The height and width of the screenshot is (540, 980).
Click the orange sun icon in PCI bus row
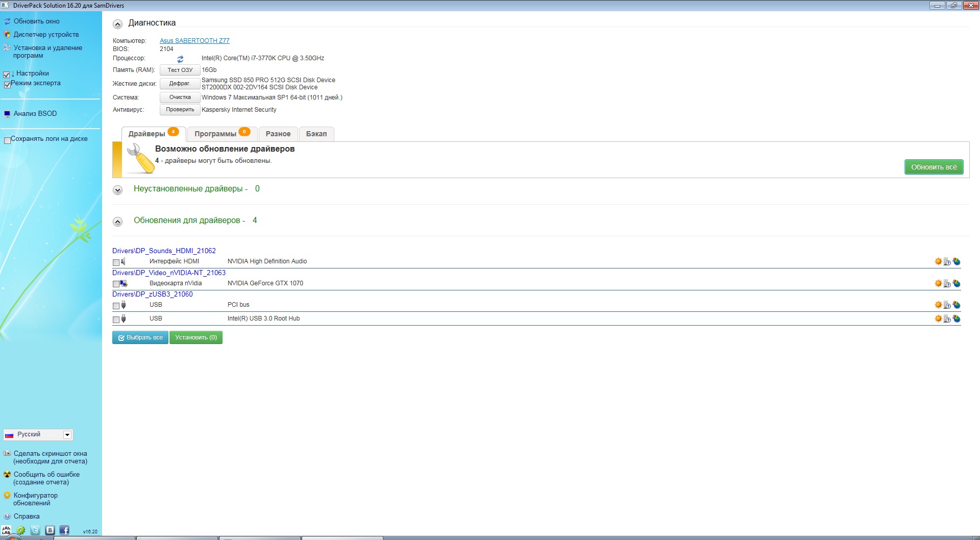pos(938,305)
